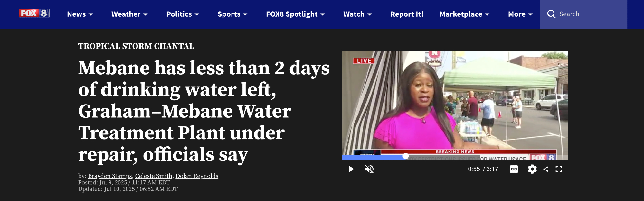Viewport: 644px width, 201px height.
Task: Expand the Marketplace menu
Action: click(x=465, y=14)
